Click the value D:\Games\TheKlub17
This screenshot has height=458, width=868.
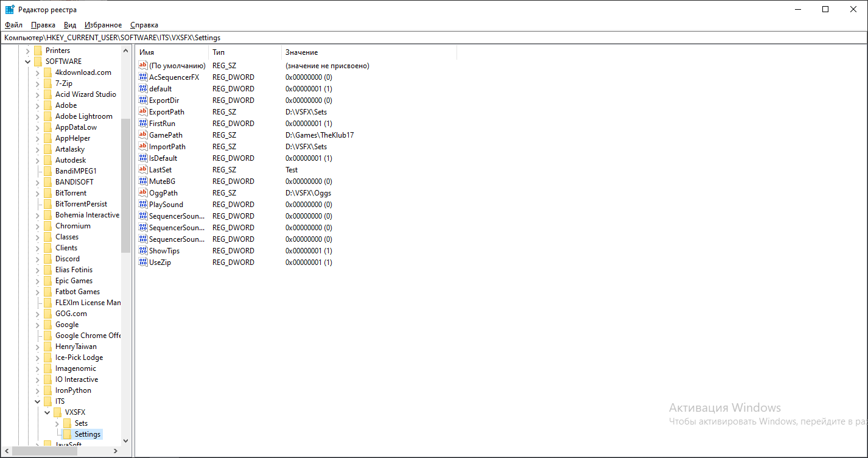coord(320,135)
